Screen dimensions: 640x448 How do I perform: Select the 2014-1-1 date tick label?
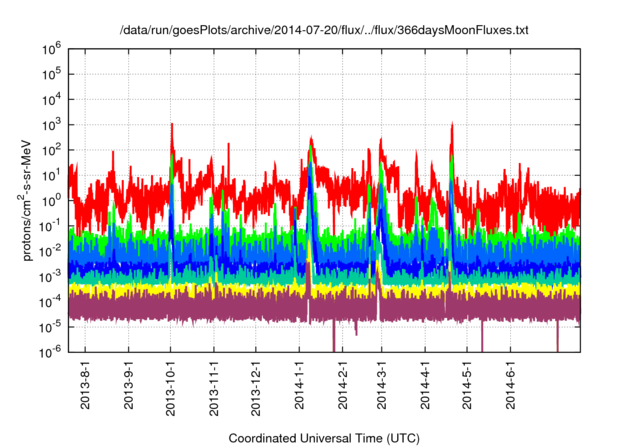[298, 388]
